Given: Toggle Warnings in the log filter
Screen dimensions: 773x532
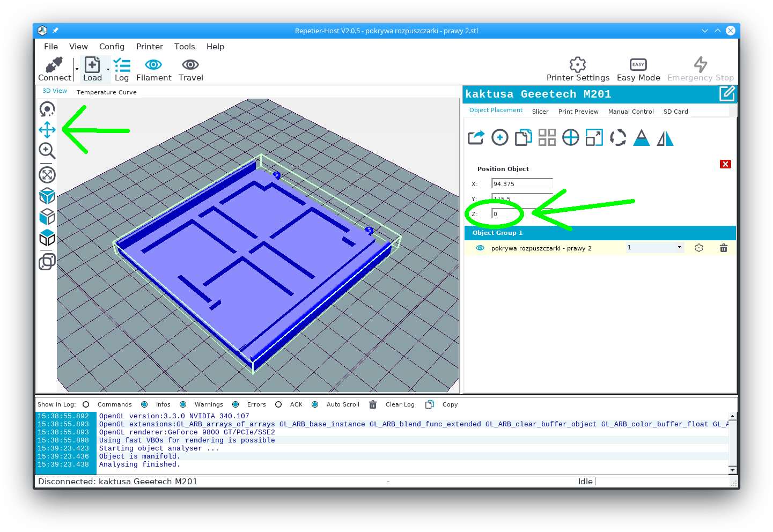Looking at the screenshot, I should pos(183,404).
